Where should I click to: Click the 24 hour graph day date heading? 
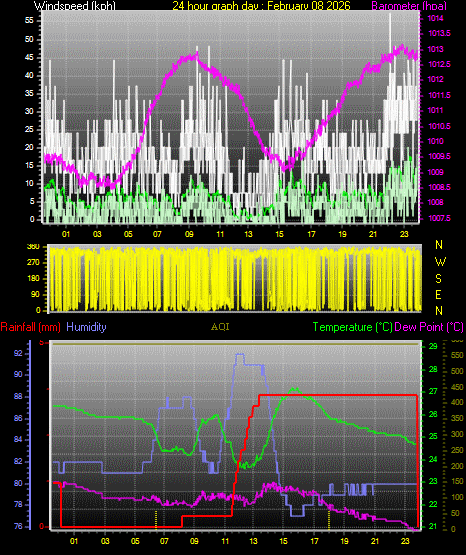261,6
